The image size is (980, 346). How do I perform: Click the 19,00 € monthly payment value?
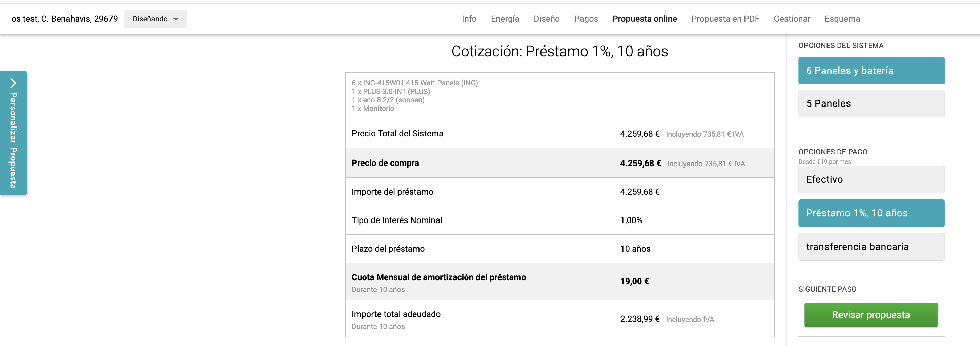[x=634, y=281]
